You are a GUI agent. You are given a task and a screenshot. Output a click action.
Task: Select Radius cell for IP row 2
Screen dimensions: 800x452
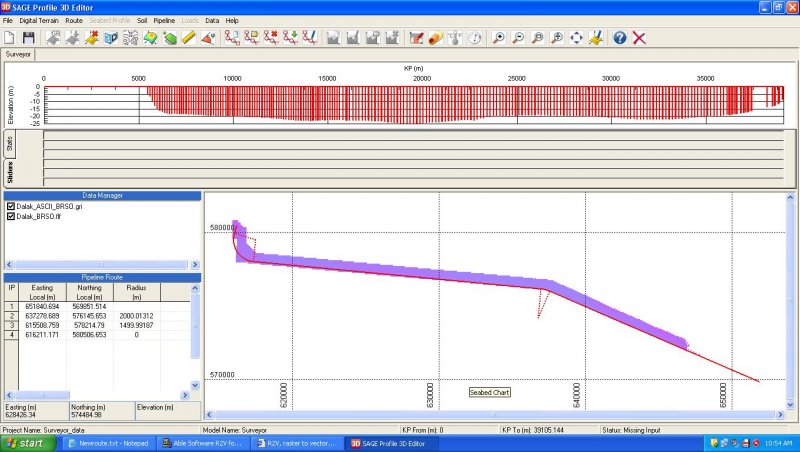tap(135, 316)
